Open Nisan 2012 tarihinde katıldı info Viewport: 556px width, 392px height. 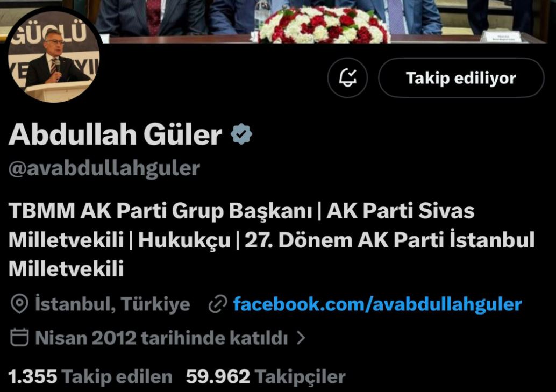161,338
